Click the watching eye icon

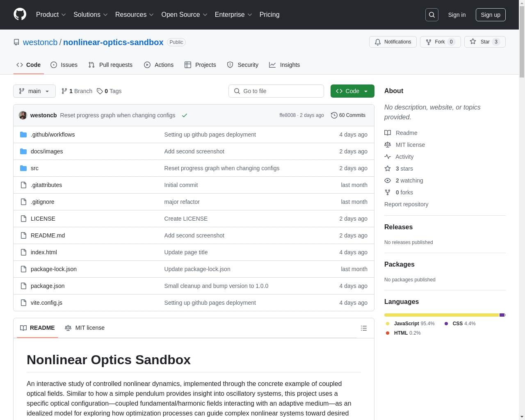click(x=388, y=180)
